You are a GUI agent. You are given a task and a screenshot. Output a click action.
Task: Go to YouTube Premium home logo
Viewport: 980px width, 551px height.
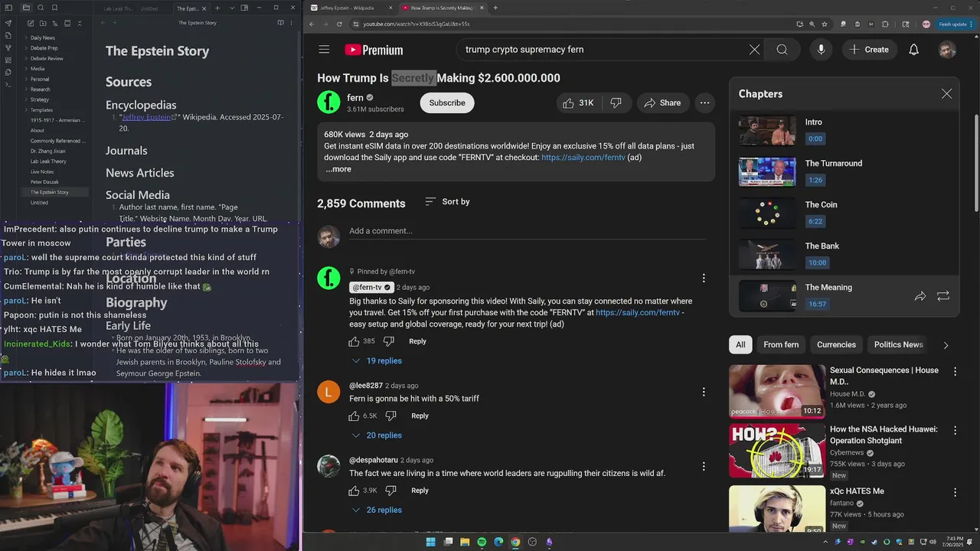pyautogui.click(x=374, y=50)
